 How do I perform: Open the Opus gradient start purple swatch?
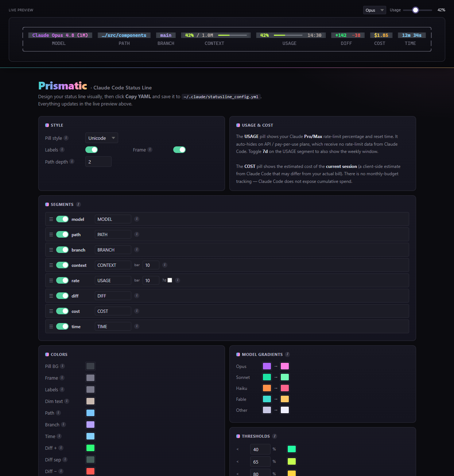click(x=267, y=366)
